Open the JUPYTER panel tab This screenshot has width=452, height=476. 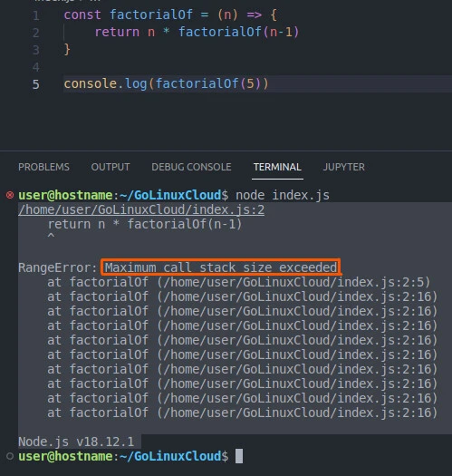[x=343, y=167]
